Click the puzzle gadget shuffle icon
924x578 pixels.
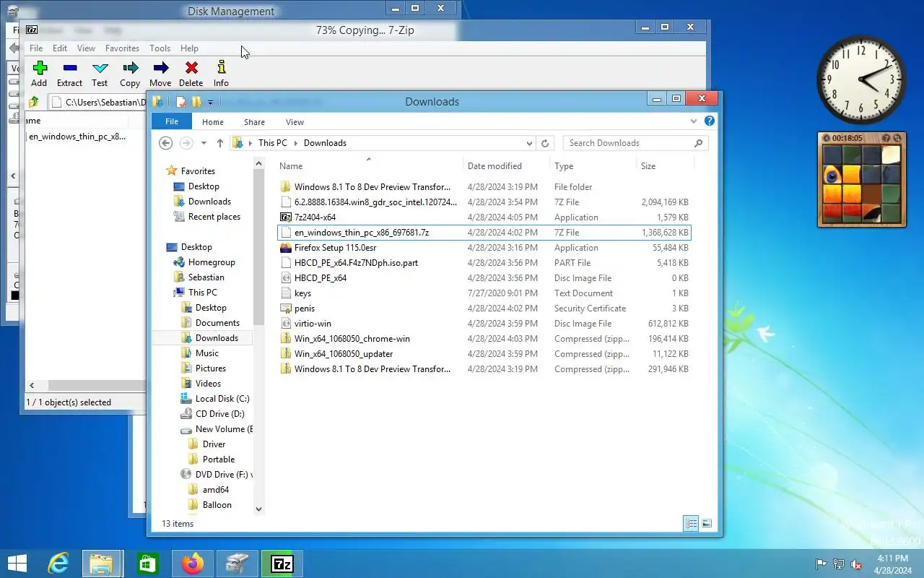897,138
